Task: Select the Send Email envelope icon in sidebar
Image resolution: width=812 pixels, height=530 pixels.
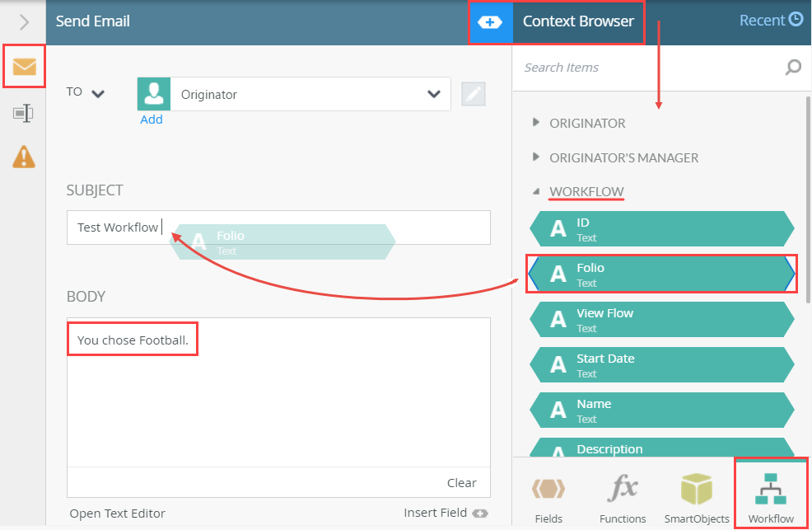Action: click(24, 66)
